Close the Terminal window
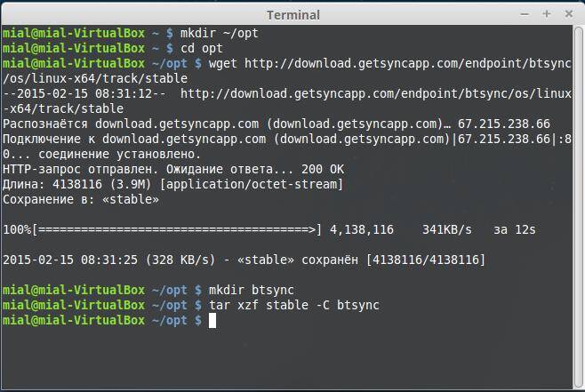 (x=567, y=13)
